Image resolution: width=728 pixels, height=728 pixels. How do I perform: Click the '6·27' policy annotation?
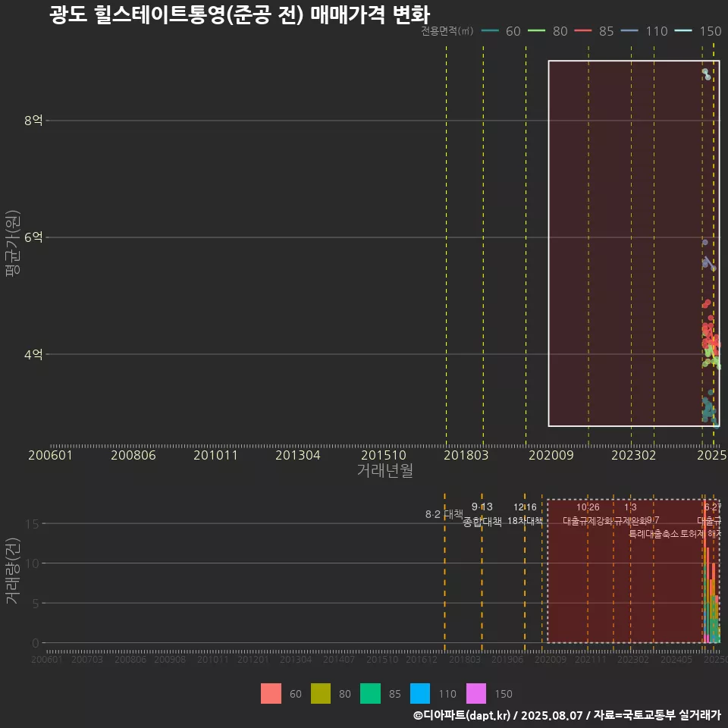713,507
